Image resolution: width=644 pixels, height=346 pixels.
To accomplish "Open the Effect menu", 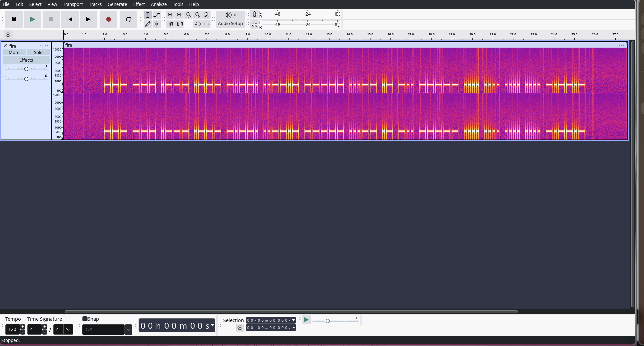I will (x=139, y=4).
